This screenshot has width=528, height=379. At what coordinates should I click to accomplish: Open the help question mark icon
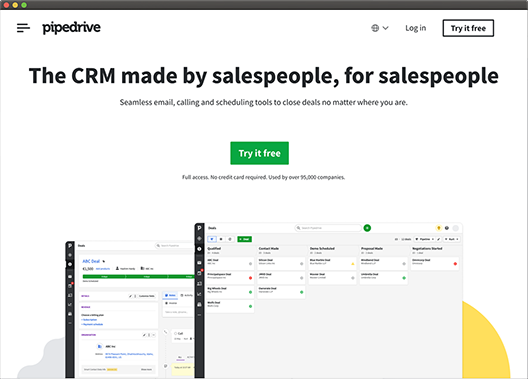447,228
